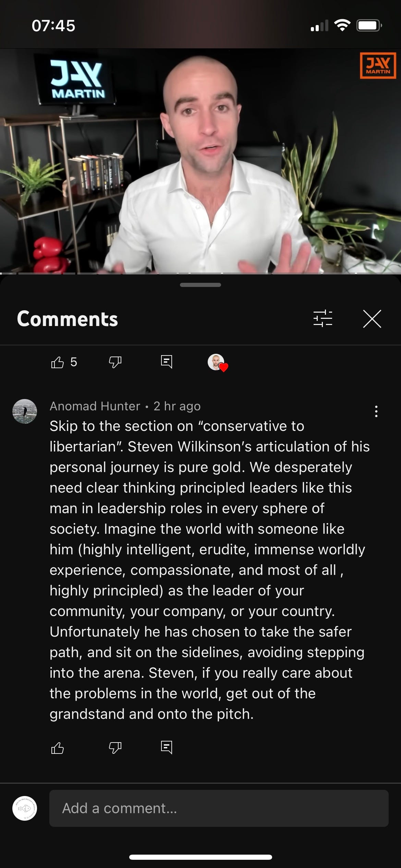This screenshot has width=401, height=868.
Task: Tap the orange Jay Martin channel watermark
Action: point(378,65)
